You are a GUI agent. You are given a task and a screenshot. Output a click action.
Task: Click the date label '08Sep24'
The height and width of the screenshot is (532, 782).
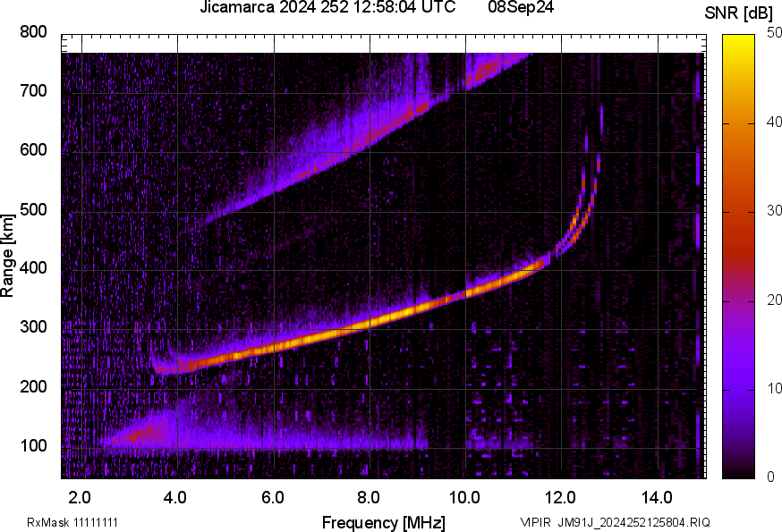click(x=521, y=7)
